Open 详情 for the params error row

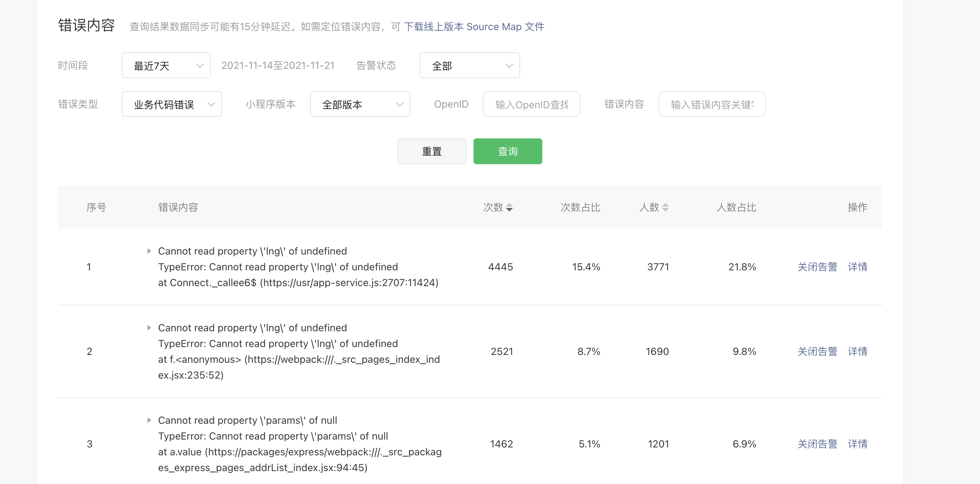point(857,444)
